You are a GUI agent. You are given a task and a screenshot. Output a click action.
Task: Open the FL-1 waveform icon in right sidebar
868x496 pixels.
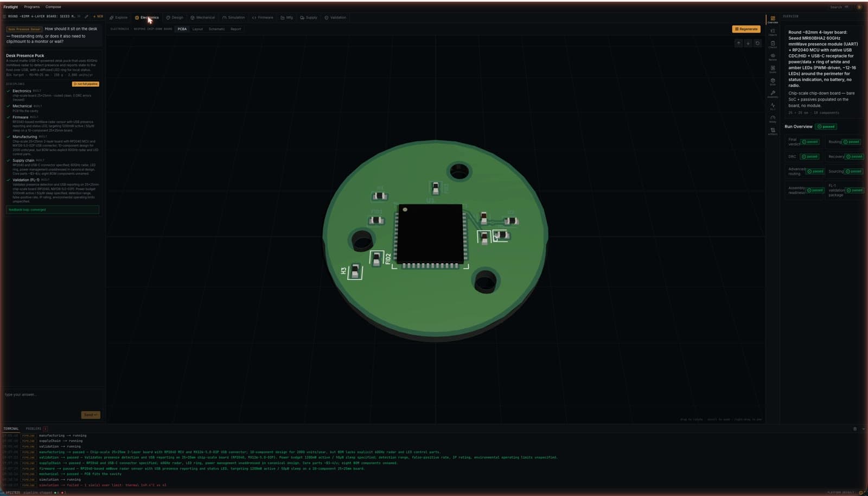click(x=773, y=106)
